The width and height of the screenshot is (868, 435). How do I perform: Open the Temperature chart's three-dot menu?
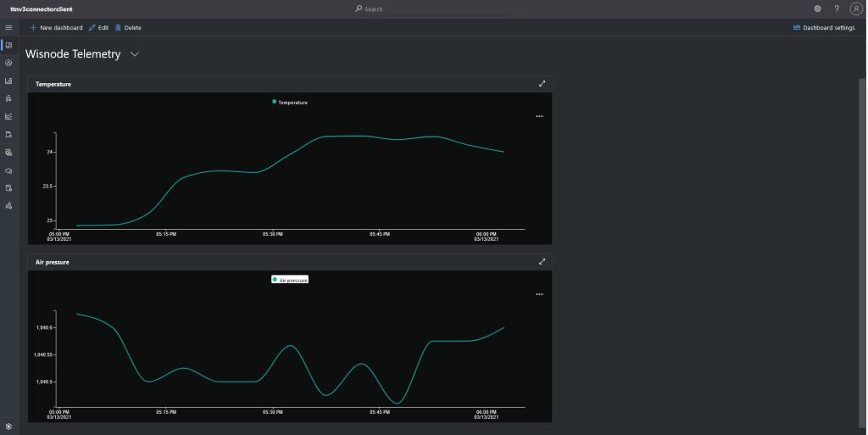(539, 116)
